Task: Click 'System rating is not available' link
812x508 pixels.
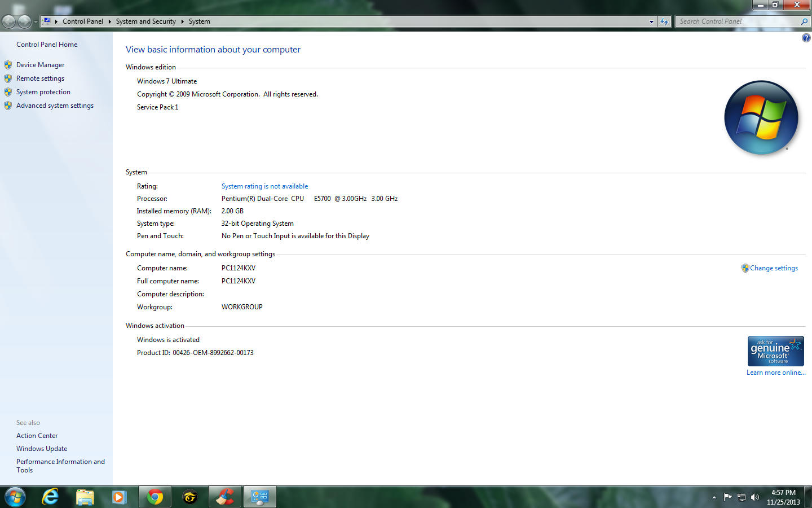Action: tap(264, 186)
